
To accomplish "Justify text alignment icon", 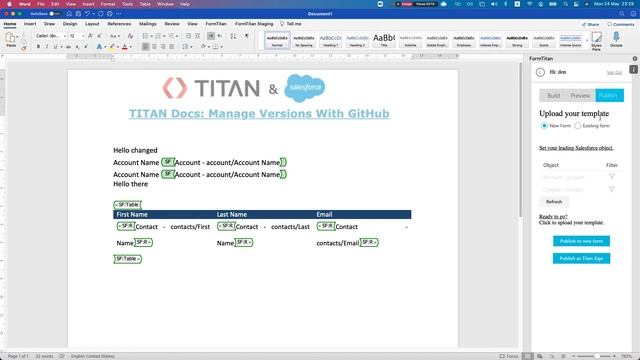I will point(172,47).
